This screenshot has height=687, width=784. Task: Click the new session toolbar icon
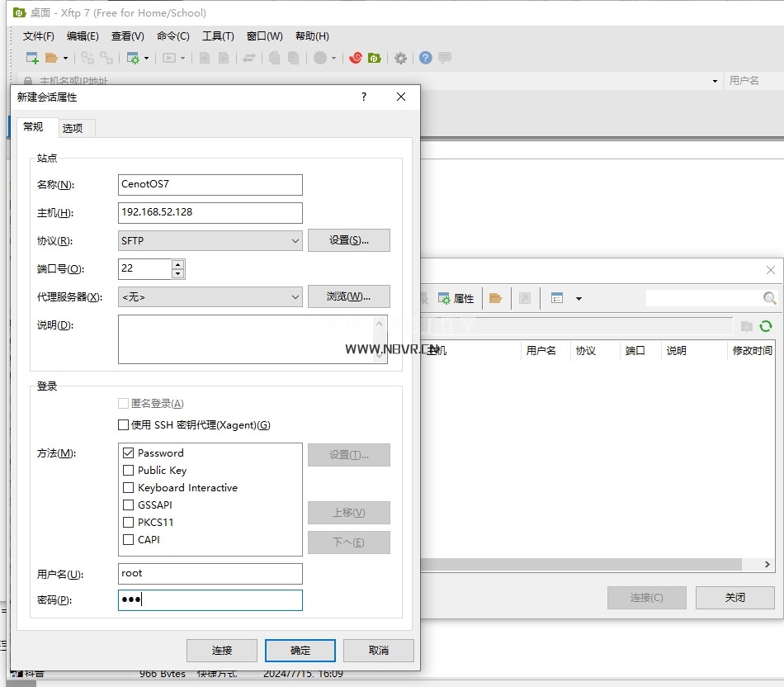click(x=32, y=58)
